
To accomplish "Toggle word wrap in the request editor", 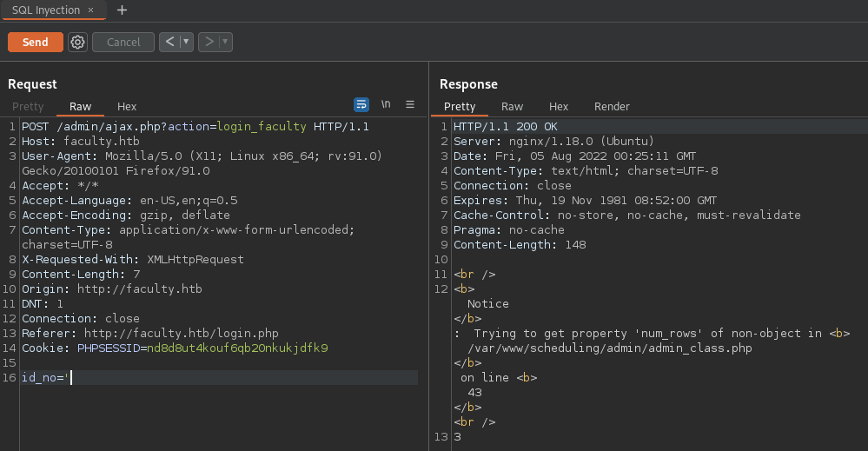I will [361, 104].
